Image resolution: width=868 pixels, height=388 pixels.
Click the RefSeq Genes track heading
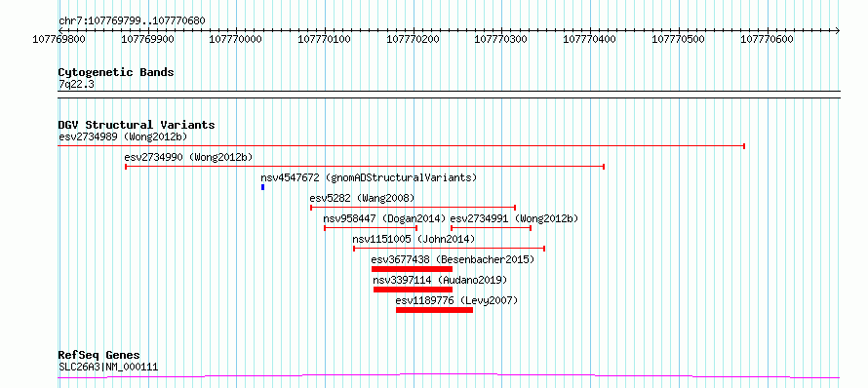(99, 356)
